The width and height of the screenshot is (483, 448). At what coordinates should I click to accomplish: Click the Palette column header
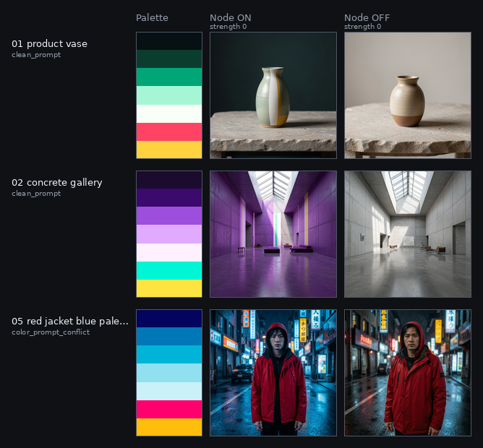[x=152, y=17]
